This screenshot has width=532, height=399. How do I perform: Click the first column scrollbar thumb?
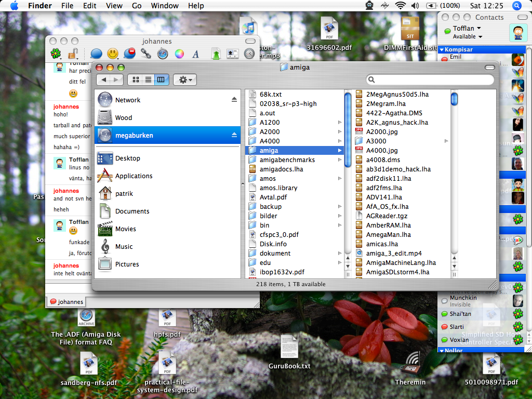click(348, 130)
